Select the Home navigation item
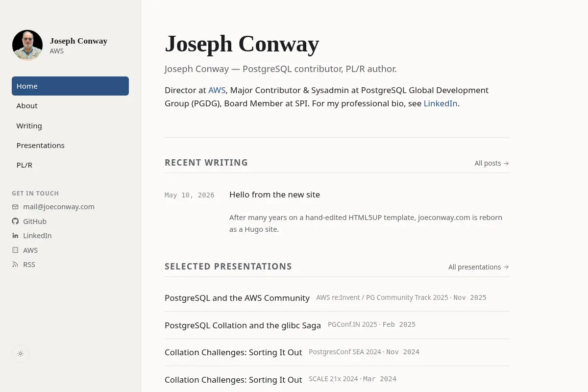588x392 pixels. coord(70,86)
